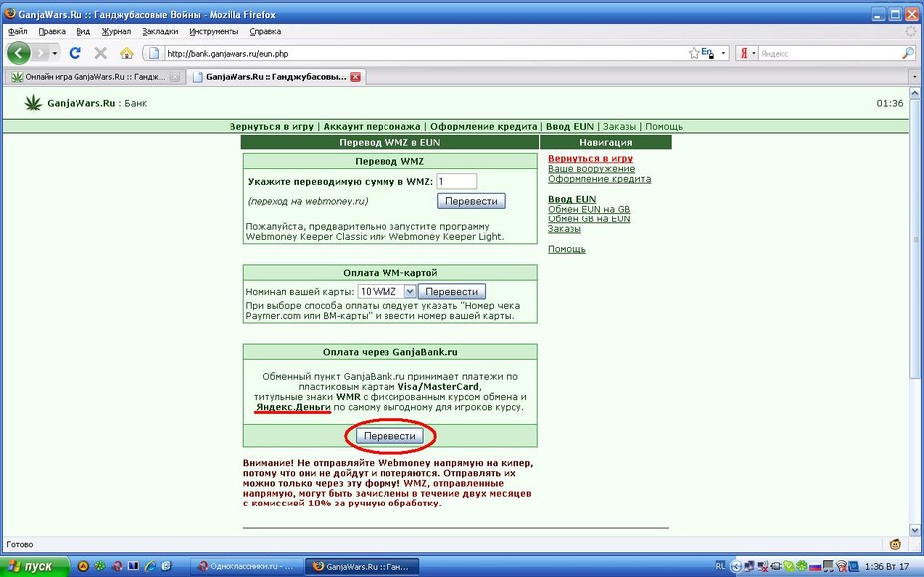The image size is (924, 577).
Task: Click the search magnifier icon
Action: coord(907,53)
